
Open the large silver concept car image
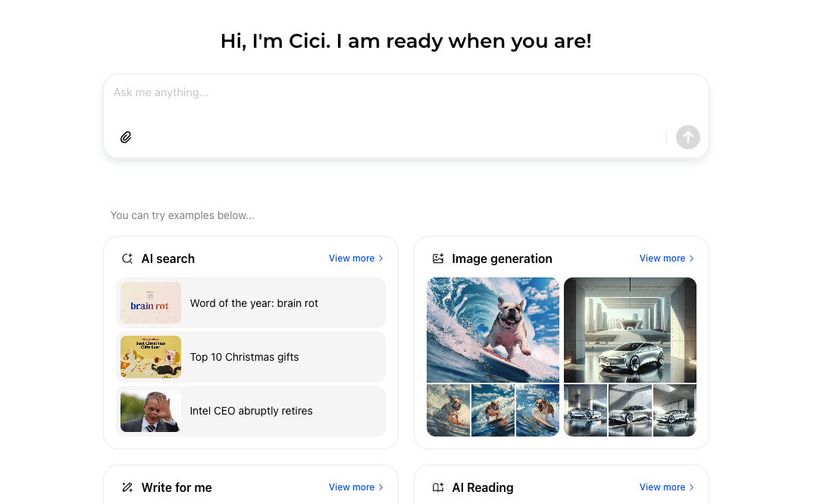click(x=630, y=330)
